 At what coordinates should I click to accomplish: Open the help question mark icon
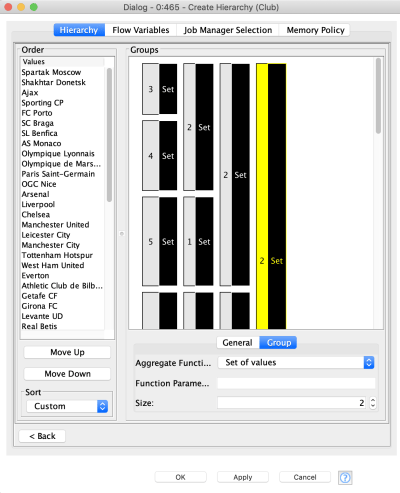click(x=345, y=477)
